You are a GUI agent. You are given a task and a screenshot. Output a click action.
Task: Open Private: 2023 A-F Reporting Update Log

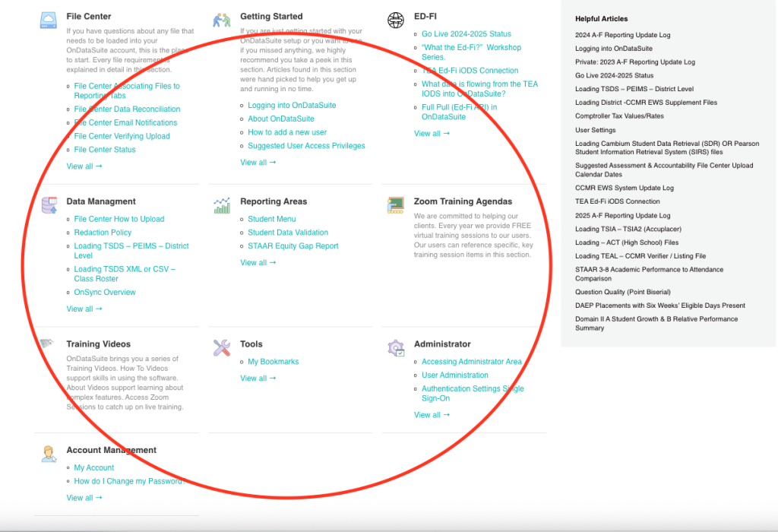coord(635,62)
